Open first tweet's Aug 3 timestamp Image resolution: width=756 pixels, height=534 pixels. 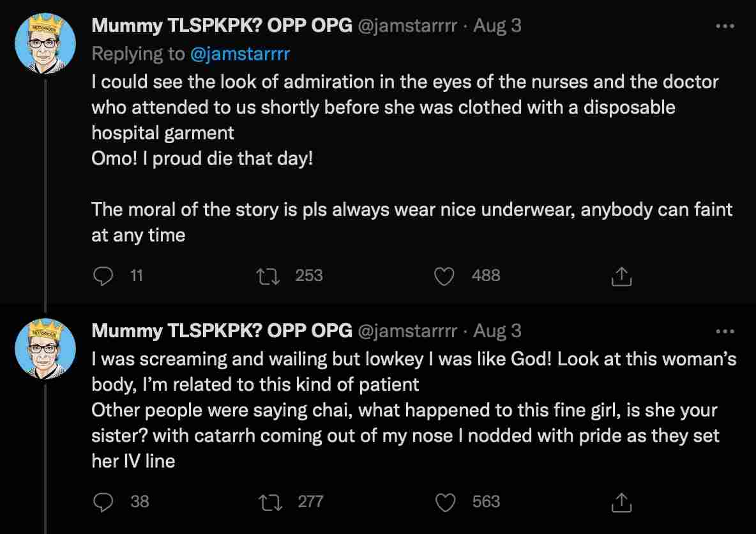pos(497,26)
